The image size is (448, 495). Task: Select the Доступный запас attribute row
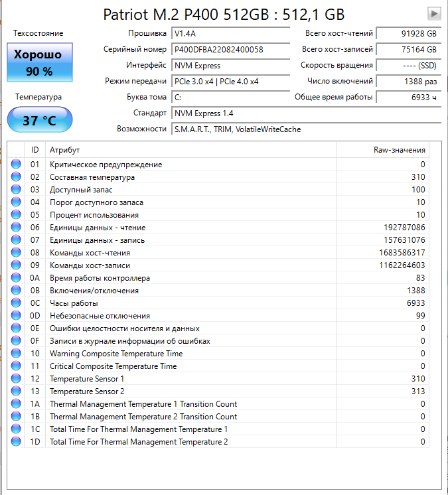point(218,189)
